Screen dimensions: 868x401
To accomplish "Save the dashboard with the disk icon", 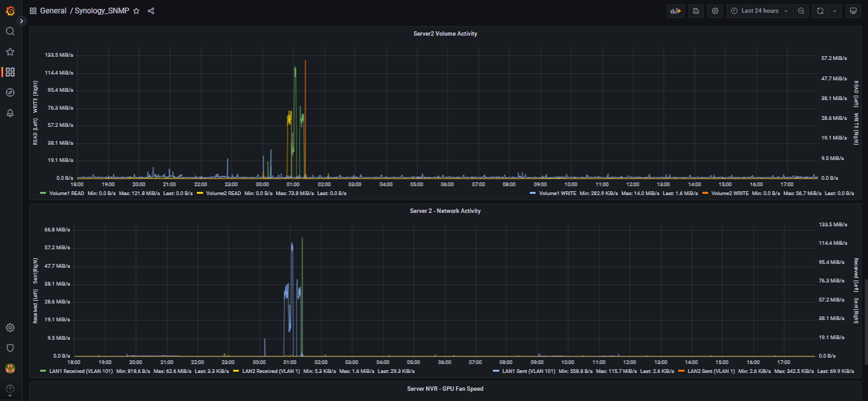I will tap(695, 11).
